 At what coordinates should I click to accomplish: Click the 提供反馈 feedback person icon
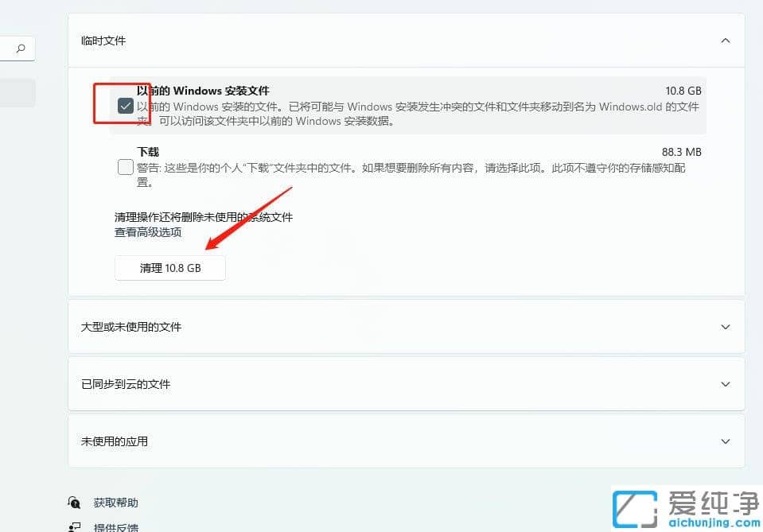(75, 526)
